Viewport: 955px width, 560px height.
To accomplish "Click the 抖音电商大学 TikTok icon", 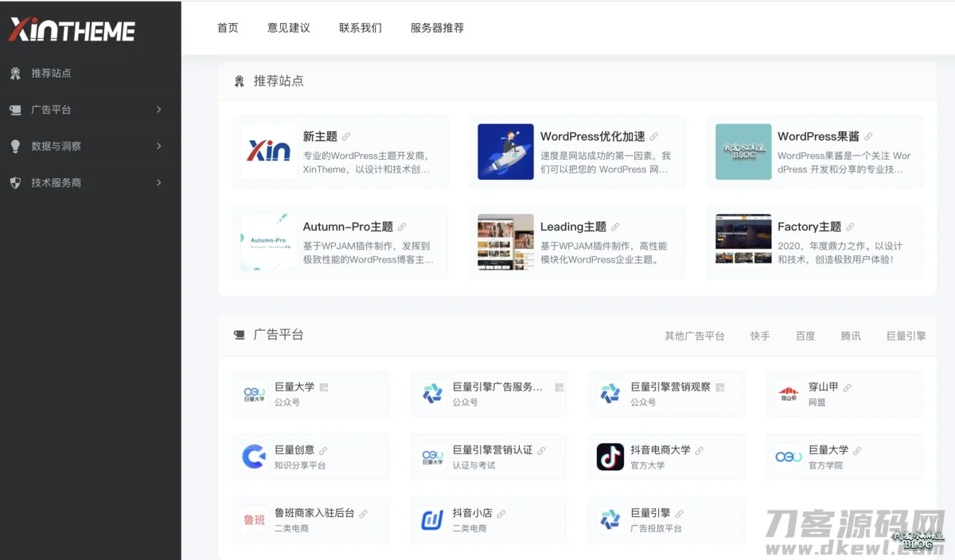I will [610, 457].
